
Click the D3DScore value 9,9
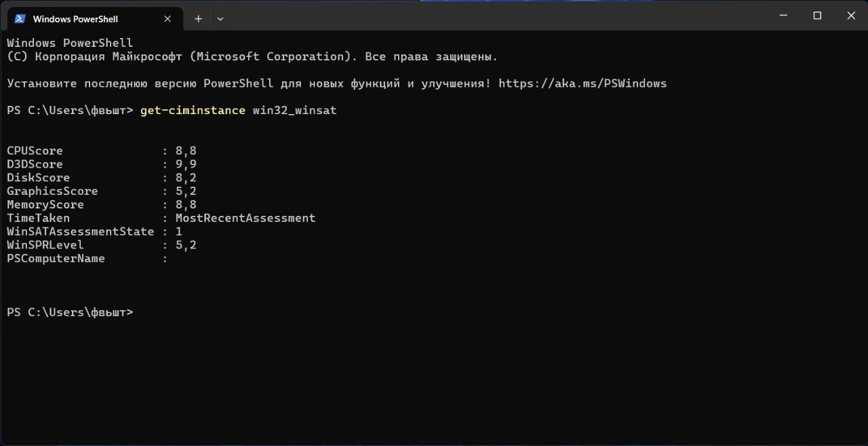click(x=186, y=164)
